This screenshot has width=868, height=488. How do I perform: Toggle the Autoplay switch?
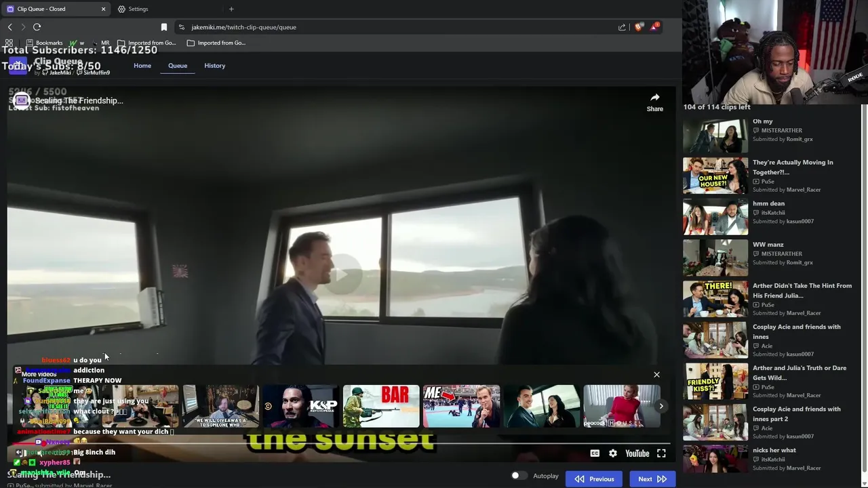(x=519, y=476)
